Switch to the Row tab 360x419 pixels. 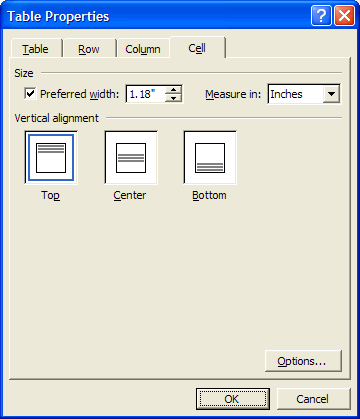pos(89,49)
